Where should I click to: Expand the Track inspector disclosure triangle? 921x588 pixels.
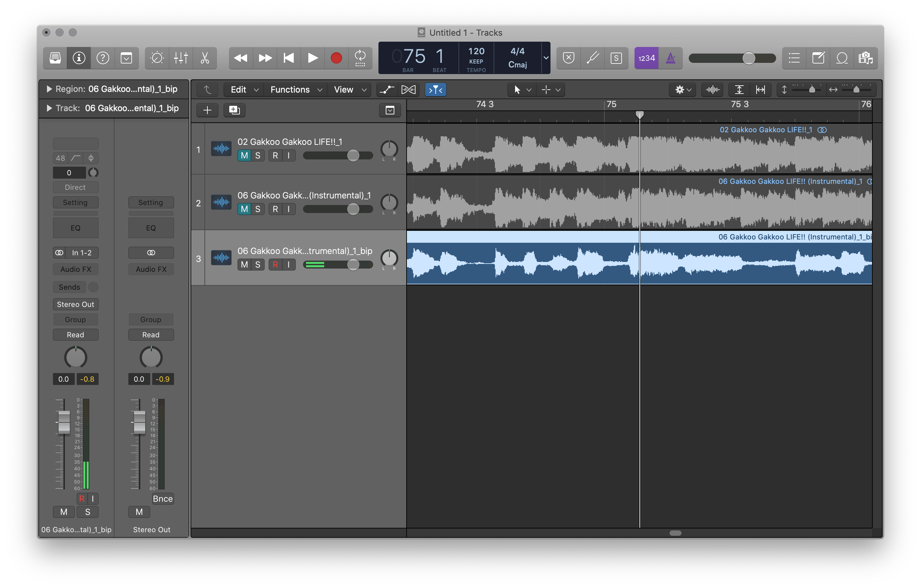click(x=49, y=108)
